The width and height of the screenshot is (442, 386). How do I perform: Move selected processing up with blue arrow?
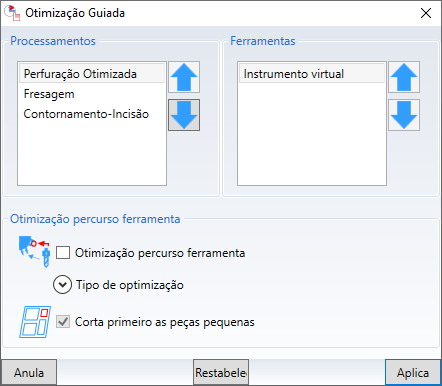pyautogui.click(x=184, y=77)
